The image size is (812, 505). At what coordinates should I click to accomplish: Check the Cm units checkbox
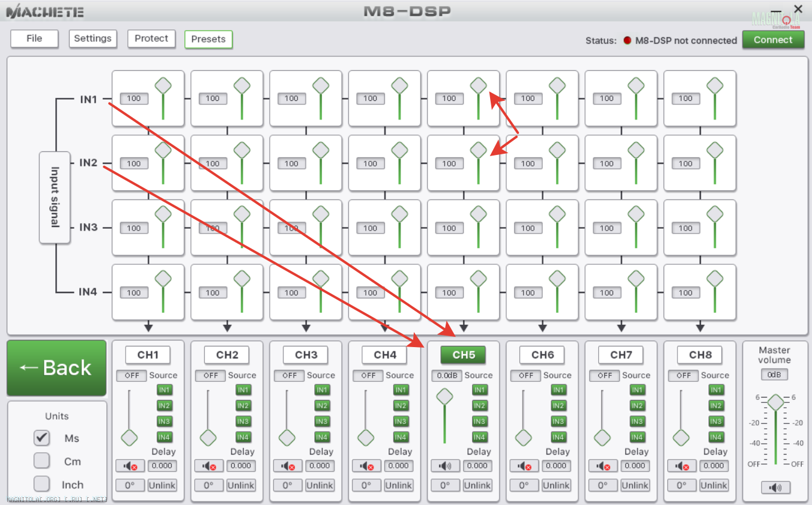pyautogui.click(x=41, y=461)
